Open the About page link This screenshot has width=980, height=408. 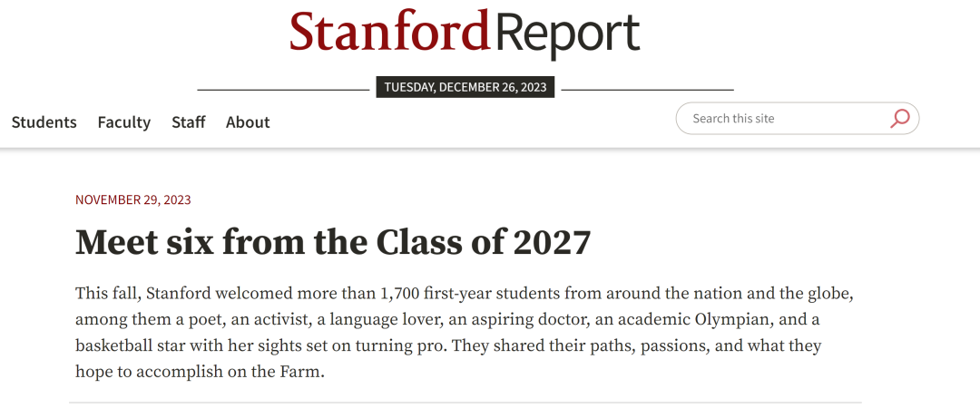[248, 121]
